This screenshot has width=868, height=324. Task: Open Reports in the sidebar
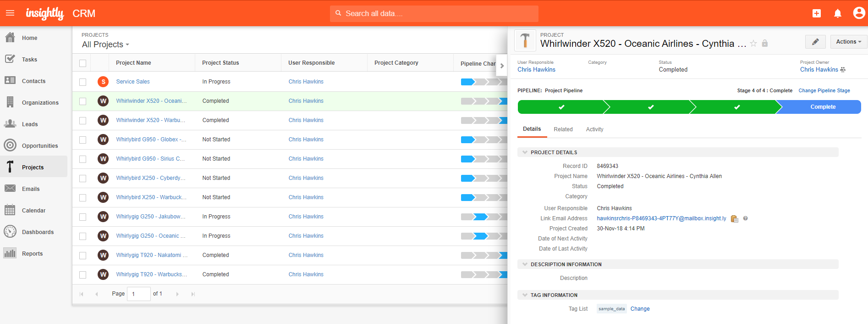(34, 253)
